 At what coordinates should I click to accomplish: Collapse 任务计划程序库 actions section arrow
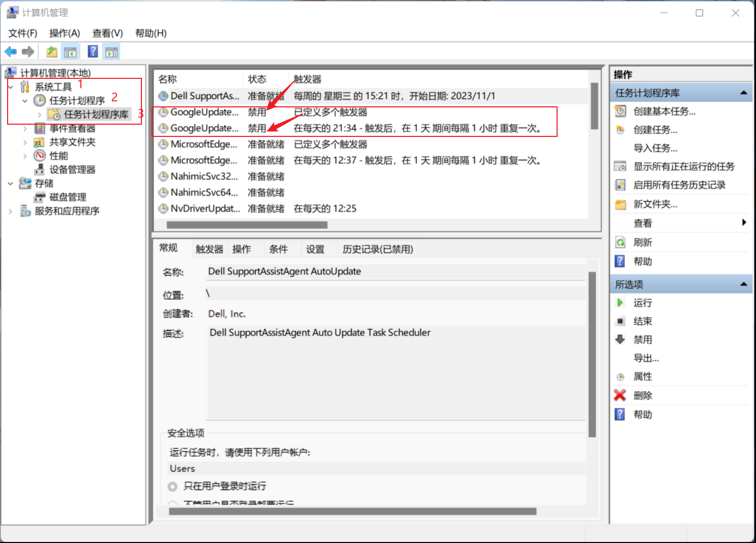pyautogui.click(x=744, y=93)
